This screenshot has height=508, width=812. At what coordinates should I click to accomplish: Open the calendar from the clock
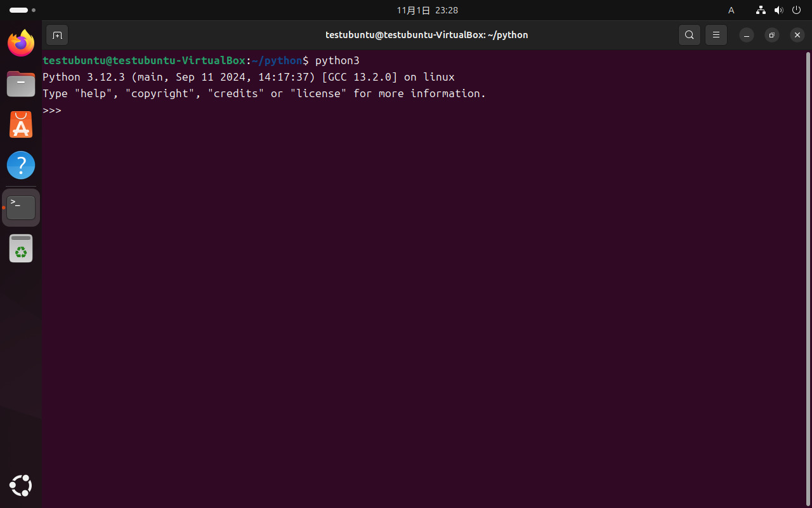[426, 10]
